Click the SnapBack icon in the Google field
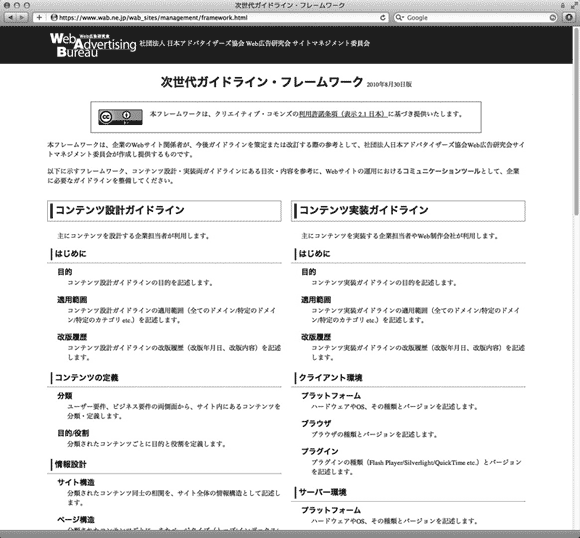 [552, 17]
